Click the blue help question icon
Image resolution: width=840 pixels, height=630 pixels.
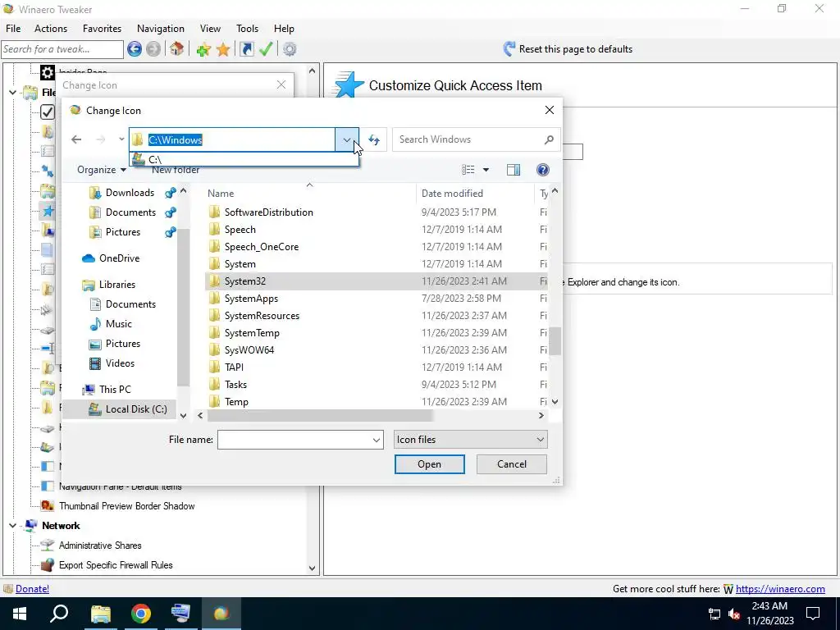pyautogui.click(x=543, y=170)
